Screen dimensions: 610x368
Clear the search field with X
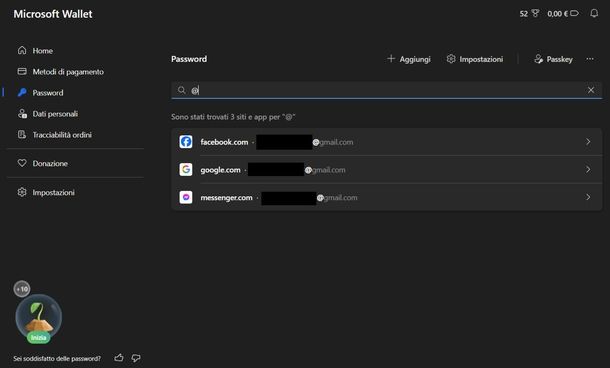coord(591,90)
